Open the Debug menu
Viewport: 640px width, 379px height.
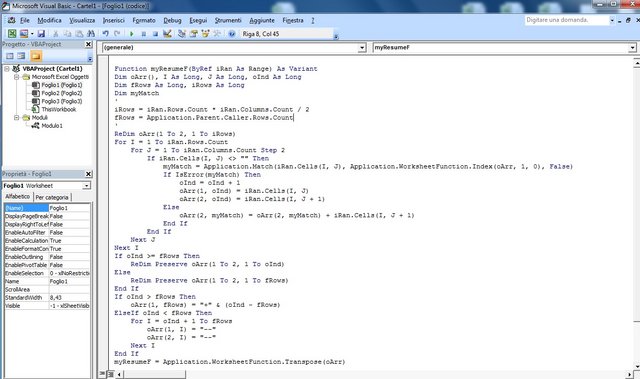pos(172,20)
